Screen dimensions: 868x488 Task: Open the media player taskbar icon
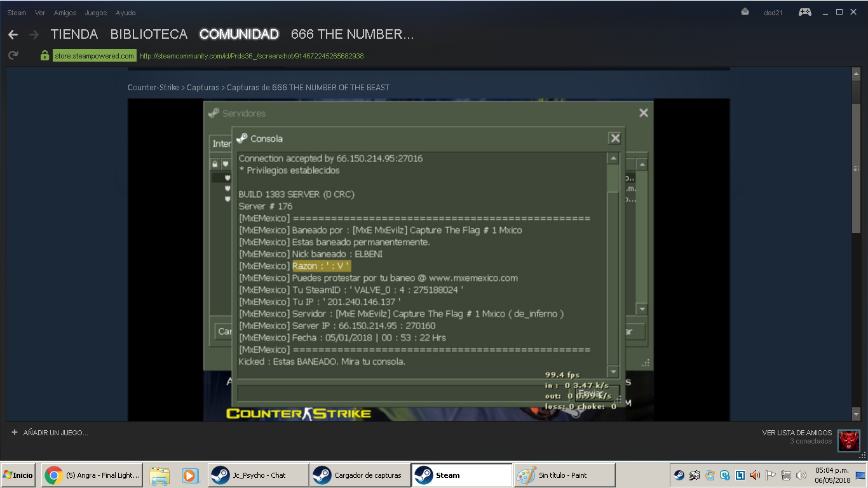coord(189,475)
